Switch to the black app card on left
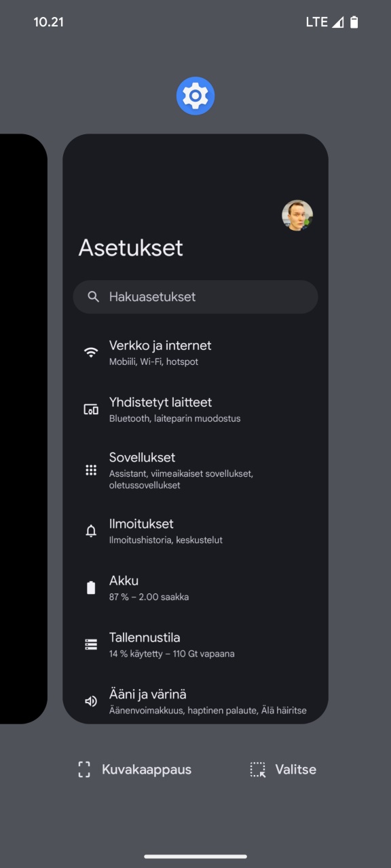This screenshot has height=868, width=391. (x=23, y=429)
